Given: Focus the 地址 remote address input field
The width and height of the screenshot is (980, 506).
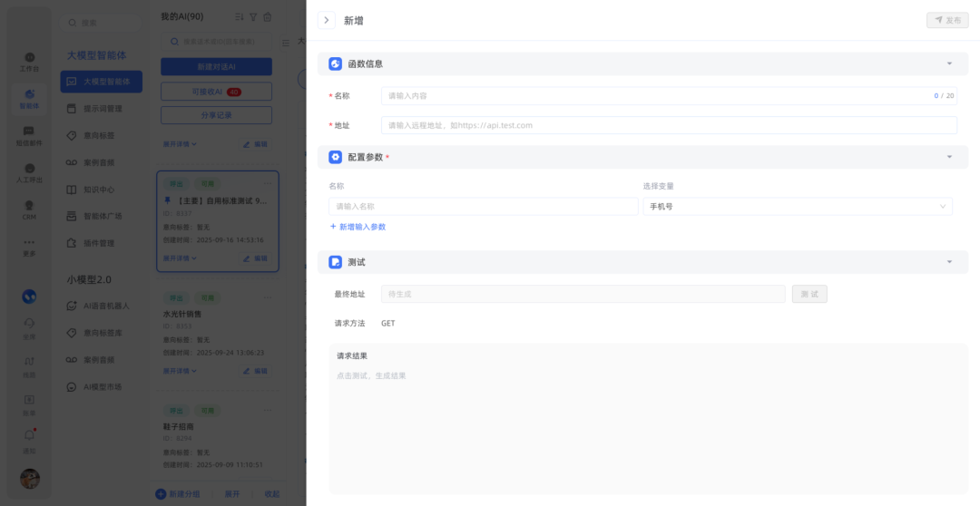Looking at the screenshot, I should (x=668, y=125).
